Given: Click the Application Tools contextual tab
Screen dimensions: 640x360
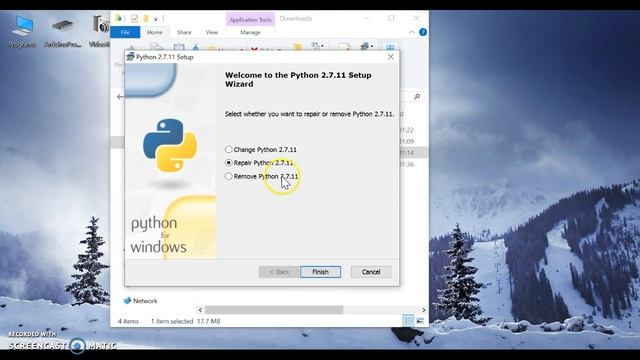Looking at the screenshot, I should coord(250,20).
